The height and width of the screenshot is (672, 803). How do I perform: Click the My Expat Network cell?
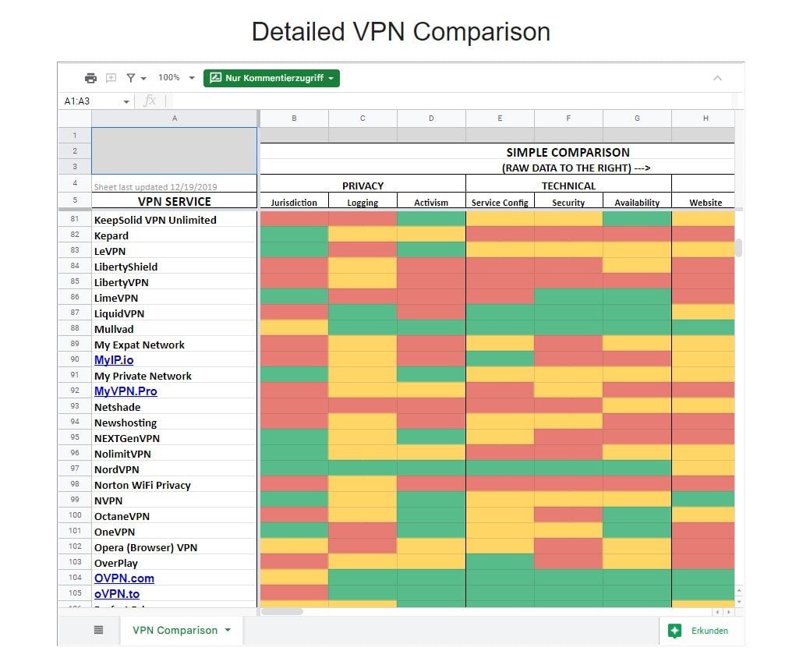point(174,345)
